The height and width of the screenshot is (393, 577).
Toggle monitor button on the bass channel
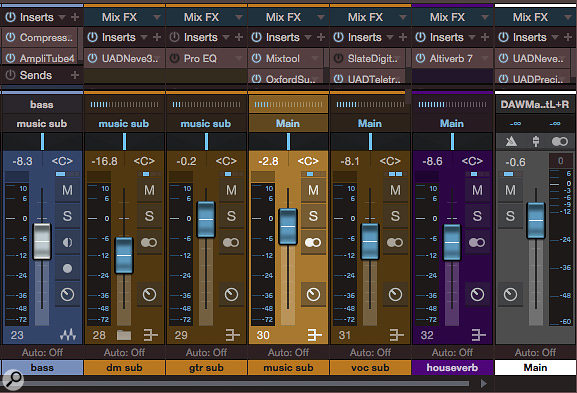(67, 242)
